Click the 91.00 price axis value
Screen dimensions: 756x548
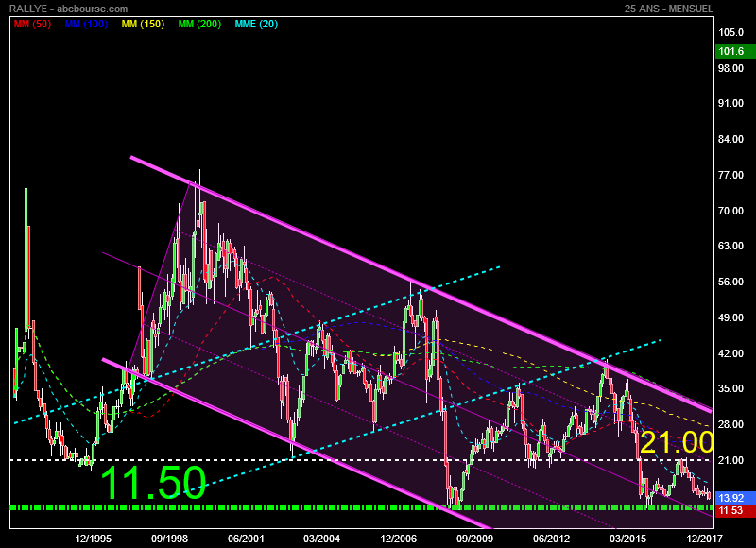tap(730, 103)
